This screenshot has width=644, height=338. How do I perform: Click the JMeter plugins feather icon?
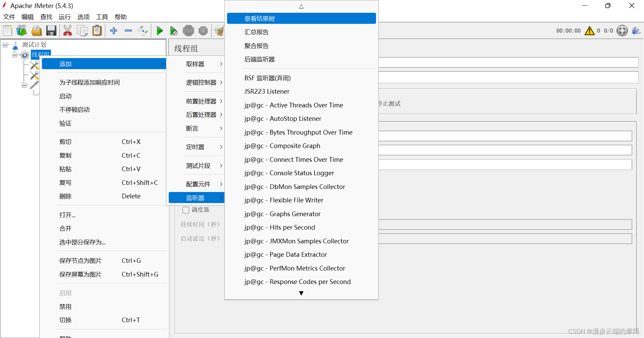[636, 31]
